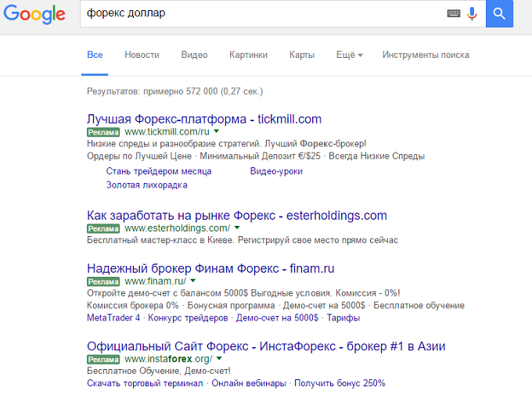Open Скачать торговый терминал link

pos(145,383)
